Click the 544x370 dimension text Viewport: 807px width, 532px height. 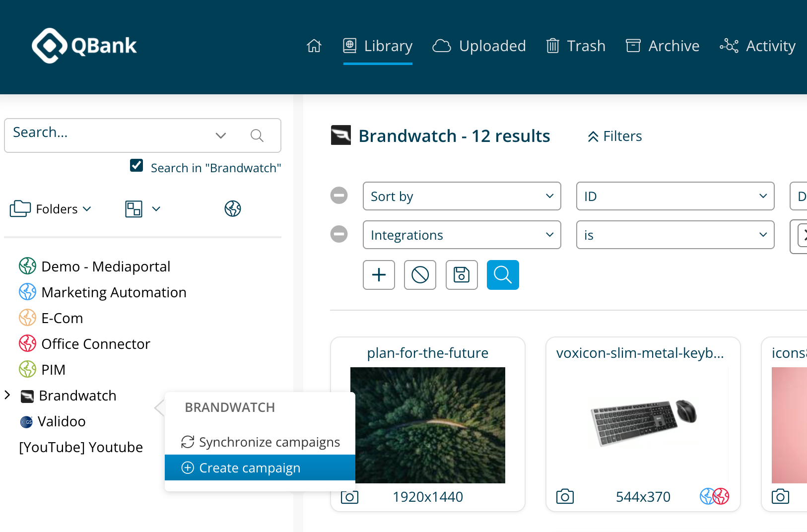pos(643,497)
